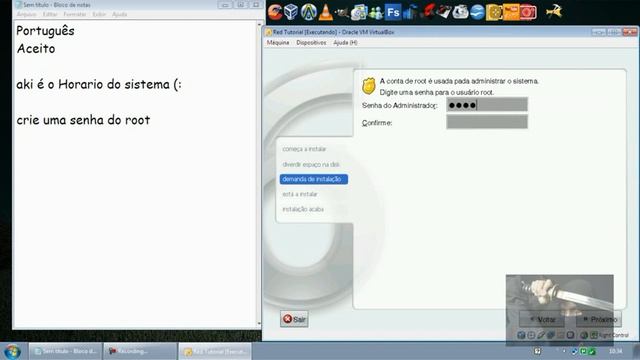Open the red camera dock icon
640x360 pixels.
coord(528,12)
